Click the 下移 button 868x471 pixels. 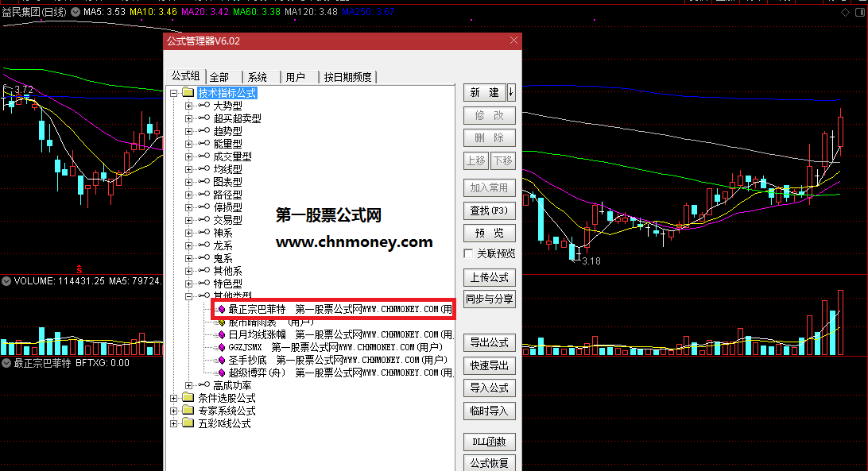(502, 160)
